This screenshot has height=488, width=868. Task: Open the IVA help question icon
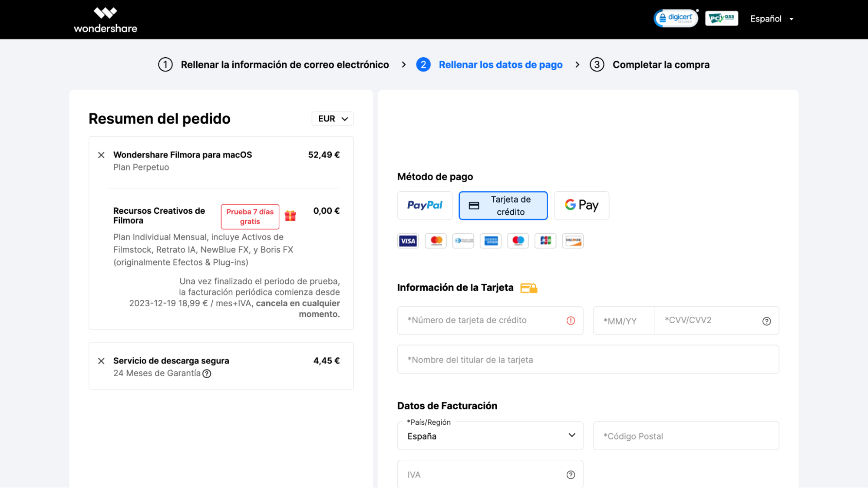pos(571,475)
